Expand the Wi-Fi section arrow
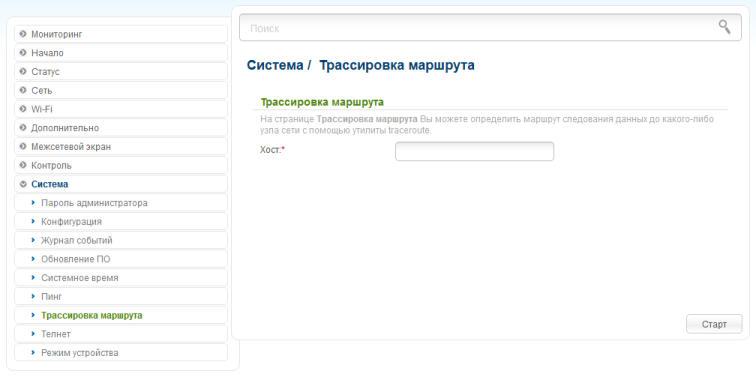This screenshot has height=380, width=756. point(23,109)
